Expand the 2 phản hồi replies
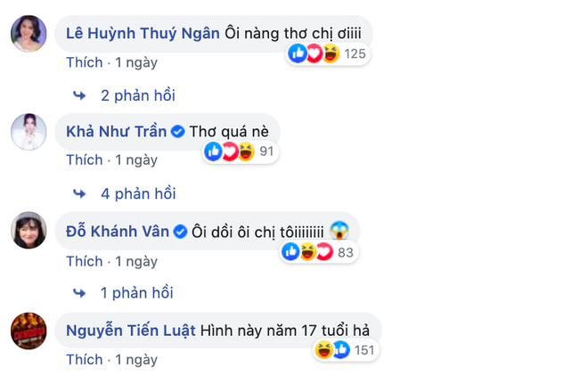588x384 pixels. click(138, 94)
